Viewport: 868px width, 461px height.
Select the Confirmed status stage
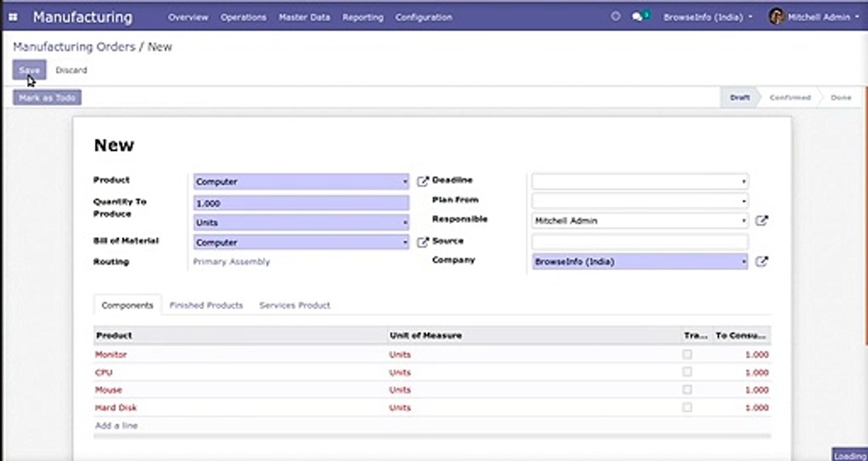pyautogui.click(x=790, y=98)
